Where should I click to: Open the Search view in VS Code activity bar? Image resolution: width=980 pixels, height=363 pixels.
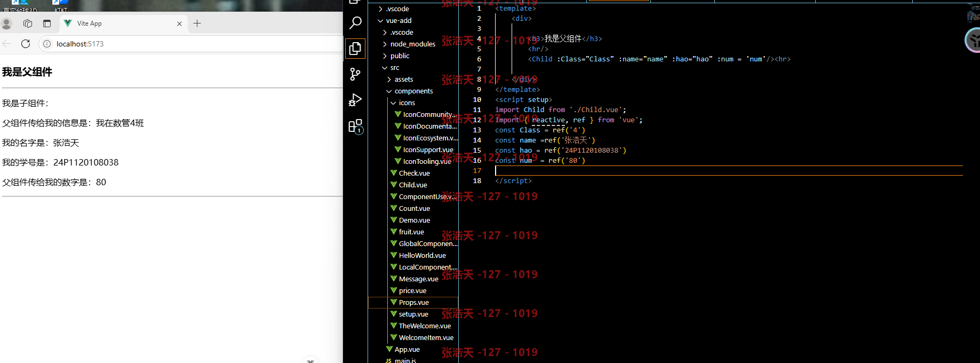pyautogui.click(x=355, y=23)
